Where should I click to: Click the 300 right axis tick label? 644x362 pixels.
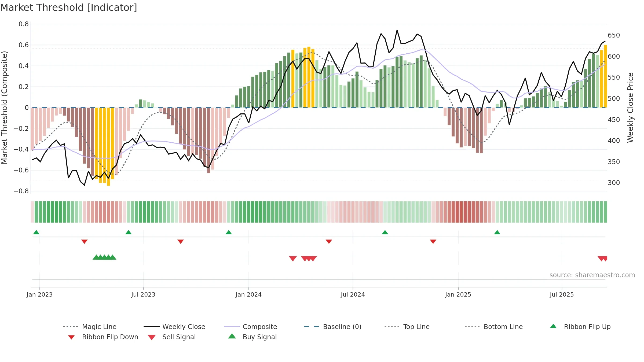tap(614, 183)
